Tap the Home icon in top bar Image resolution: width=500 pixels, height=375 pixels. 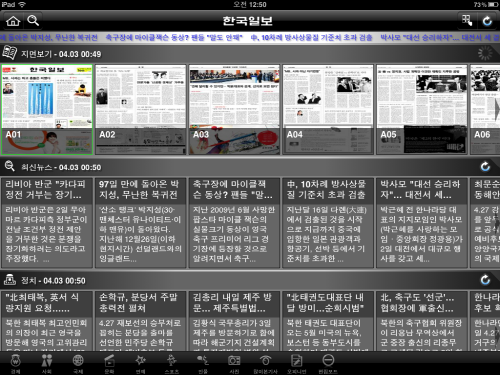[13, 21]
